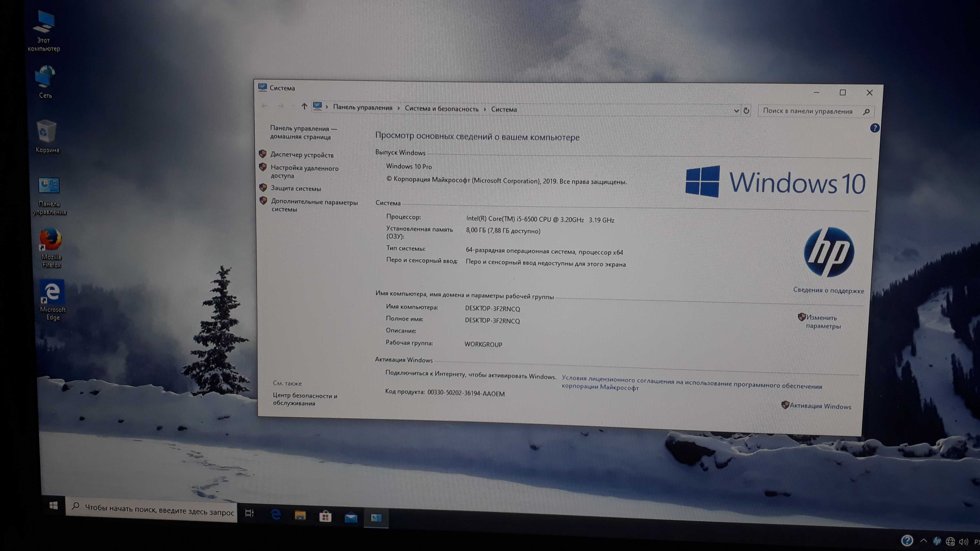This screenshot has height=551, width=980.
Task: Maximize the Система window
Action: (843, 92)
